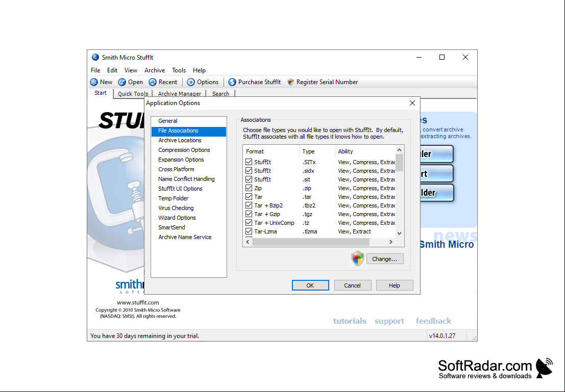Uncheck the StuffIt .sit association
Image resolution: width=565 pixels, height=392 pixels.
point(249,179)
